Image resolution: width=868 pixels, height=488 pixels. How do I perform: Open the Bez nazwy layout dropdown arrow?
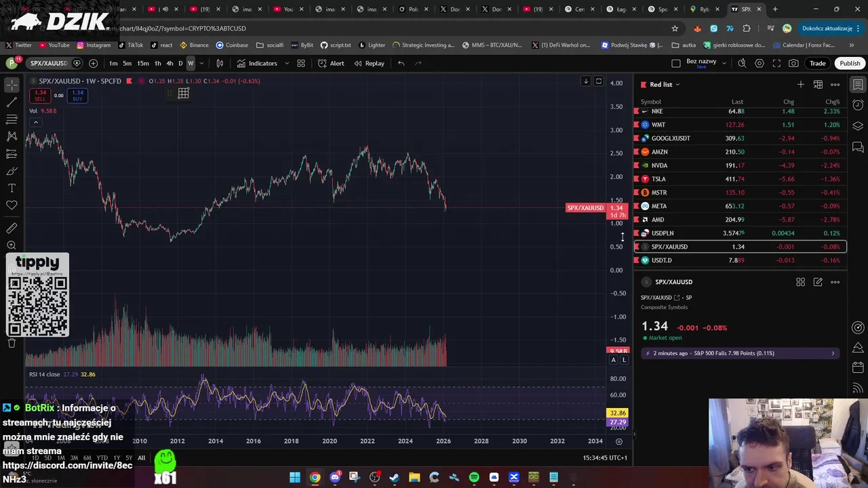click(x=724, y=63)
